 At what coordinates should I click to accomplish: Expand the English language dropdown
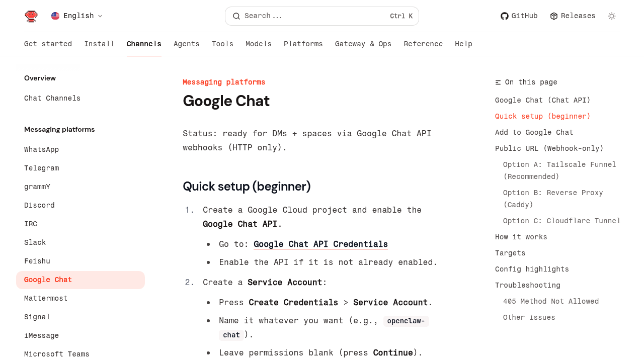pos(100,16)
